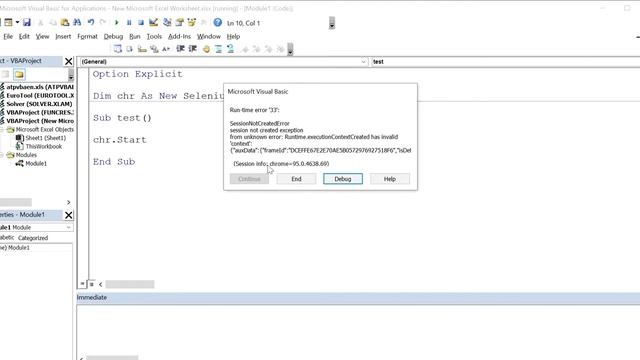
Task: Toggle Folders in the Project pane
Action: coord(19,74)
